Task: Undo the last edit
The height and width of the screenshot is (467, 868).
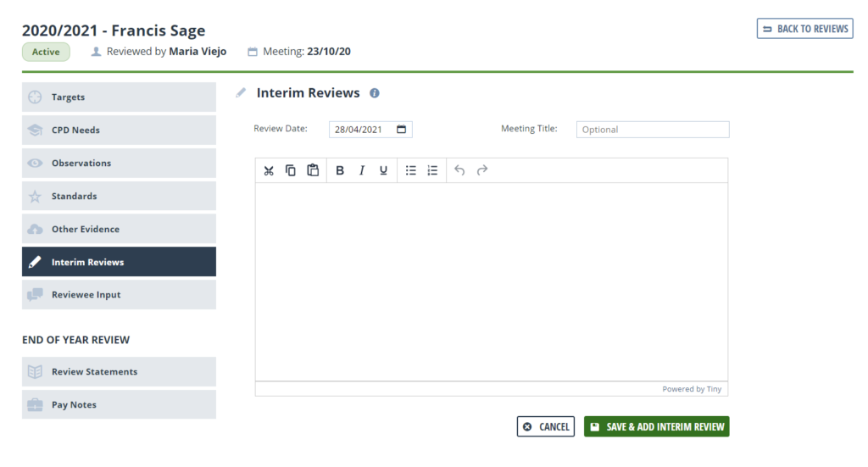Action: 459,170
